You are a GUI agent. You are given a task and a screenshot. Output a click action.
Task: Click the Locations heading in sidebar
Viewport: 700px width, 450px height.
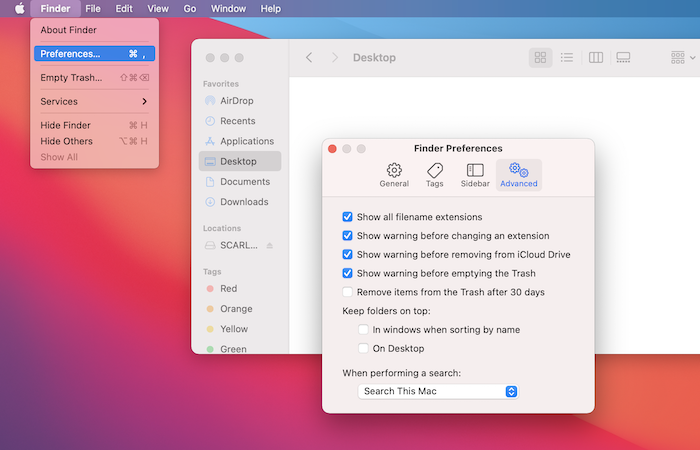tap(222, 228)
